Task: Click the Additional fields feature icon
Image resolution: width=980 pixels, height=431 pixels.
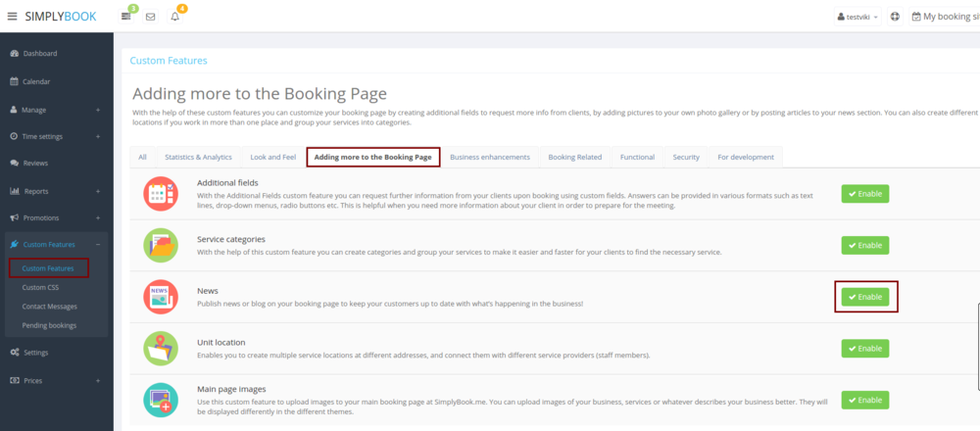Action: (x=160, y=194)
